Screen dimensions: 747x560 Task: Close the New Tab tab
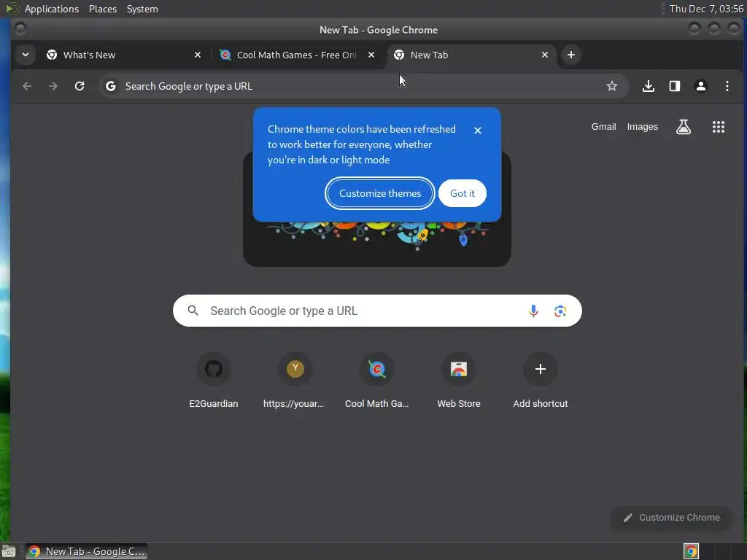point(545,55)
